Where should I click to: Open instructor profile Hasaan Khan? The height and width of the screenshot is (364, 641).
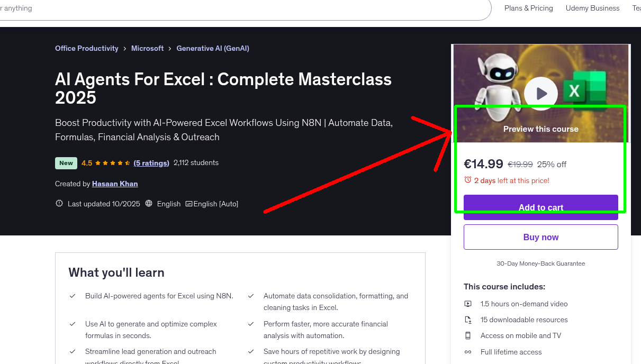115,184
